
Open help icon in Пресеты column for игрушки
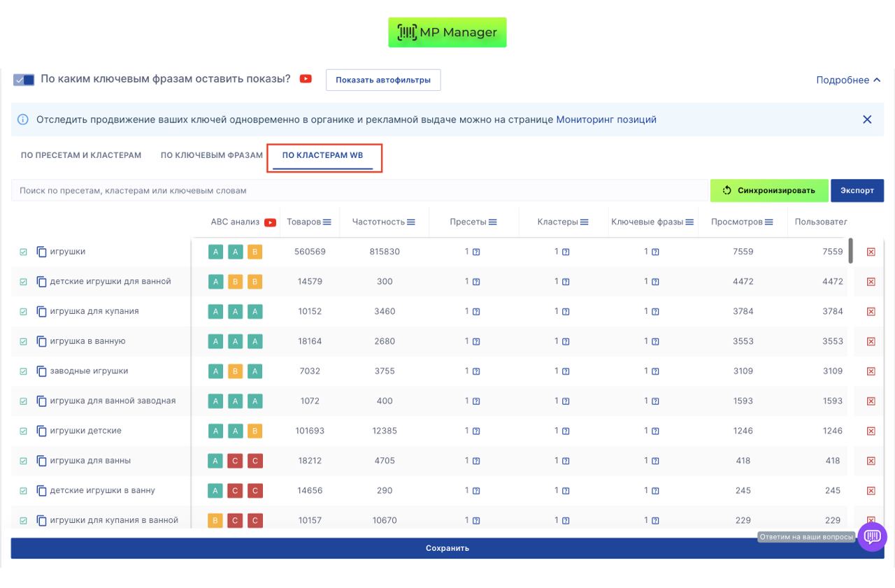476,252
